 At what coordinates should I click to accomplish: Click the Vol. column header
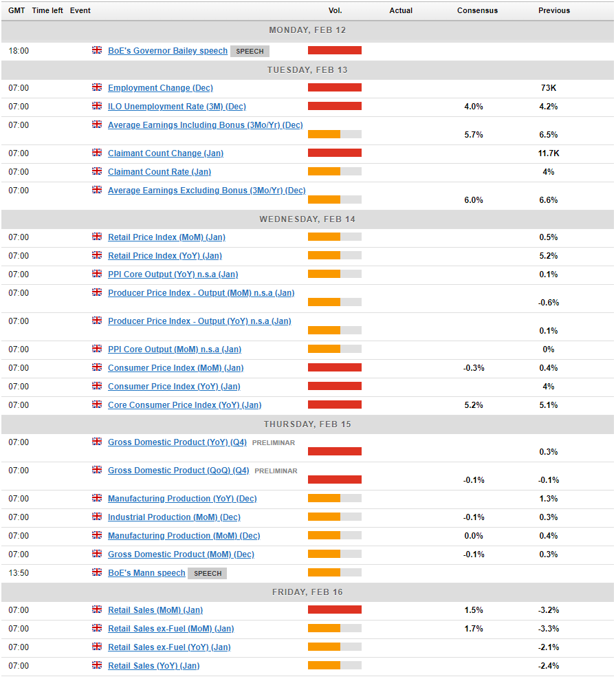335,10
